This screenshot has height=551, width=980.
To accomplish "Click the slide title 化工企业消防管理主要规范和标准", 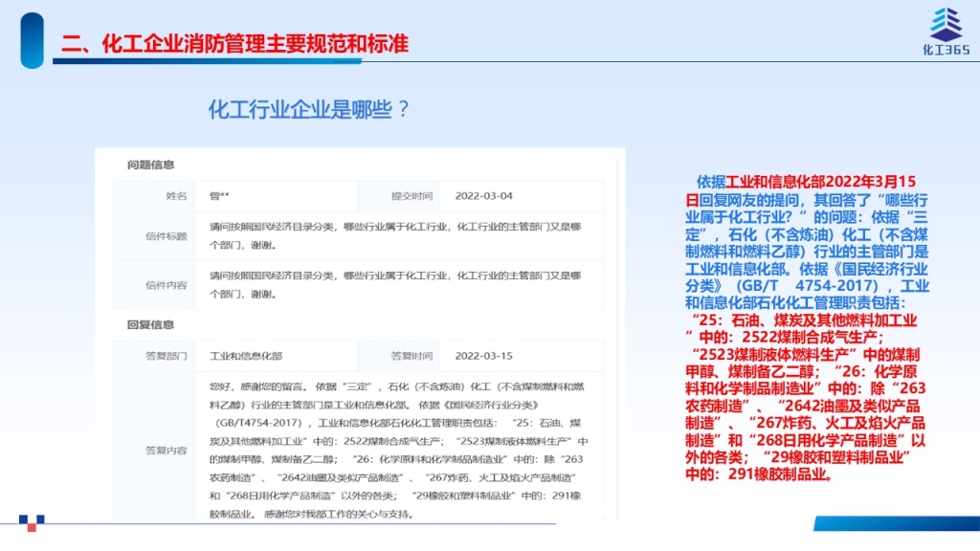I will [x=234, y=44].
